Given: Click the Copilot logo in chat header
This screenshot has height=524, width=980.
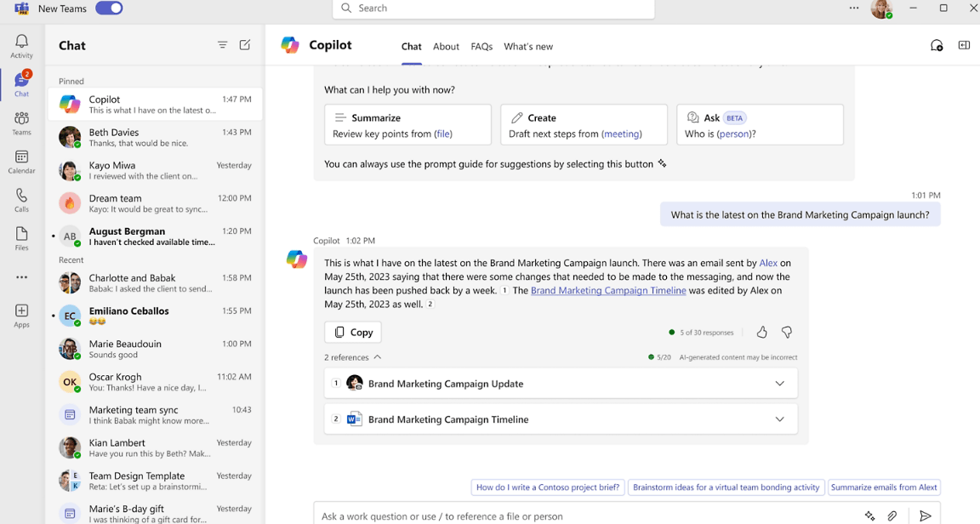Looking at the screenshot, I should tap(290, 45).
